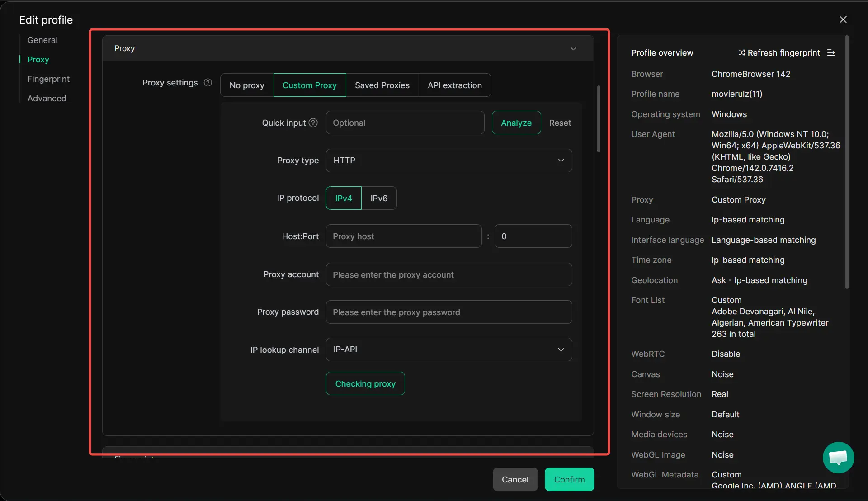The image size is (868, 501).
Task: Go to Advanced sidebar section
Action: [47, 99]
